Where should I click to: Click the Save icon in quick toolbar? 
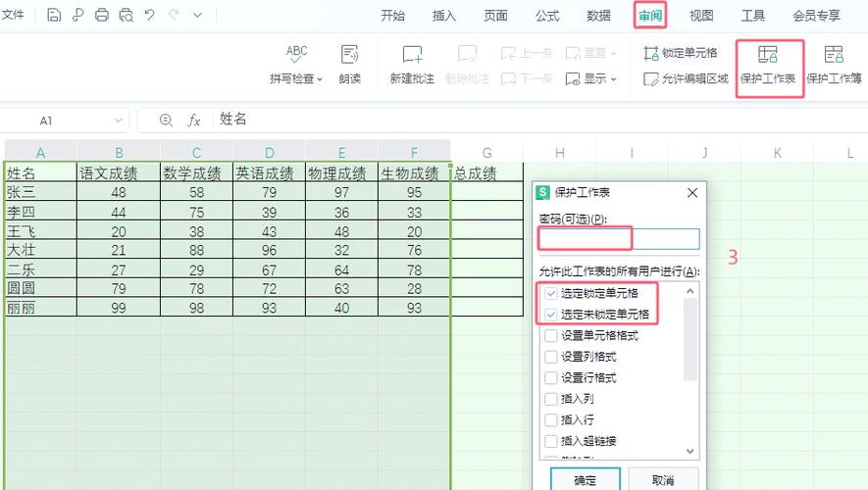click(54, 15)
